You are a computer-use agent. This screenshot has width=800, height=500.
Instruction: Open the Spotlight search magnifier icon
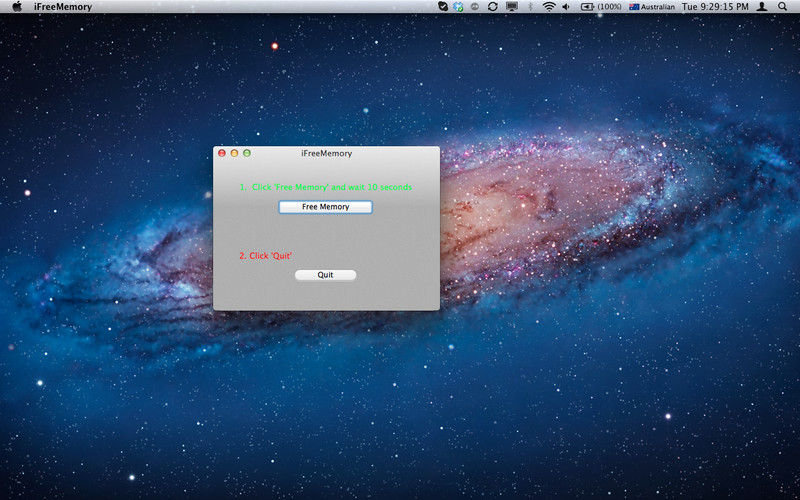[x=782, y=7]
